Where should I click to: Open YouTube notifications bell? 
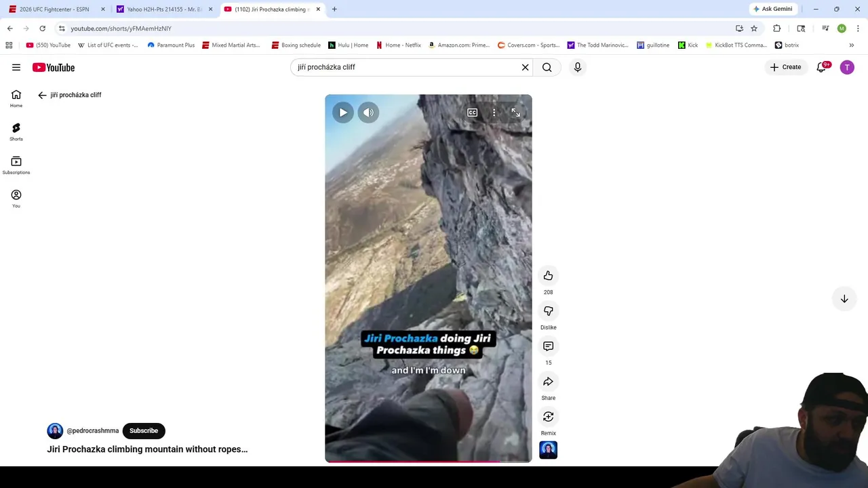coord(821,67)
